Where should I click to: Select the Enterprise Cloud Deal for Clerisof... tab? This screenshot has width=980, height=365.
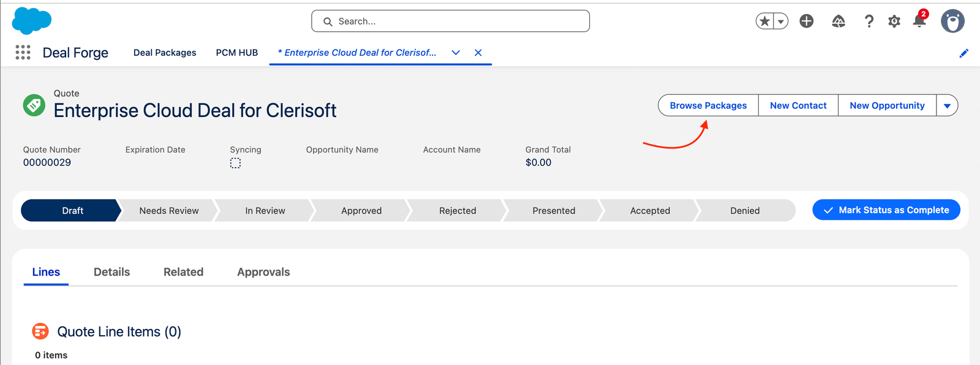pos(357,53)
